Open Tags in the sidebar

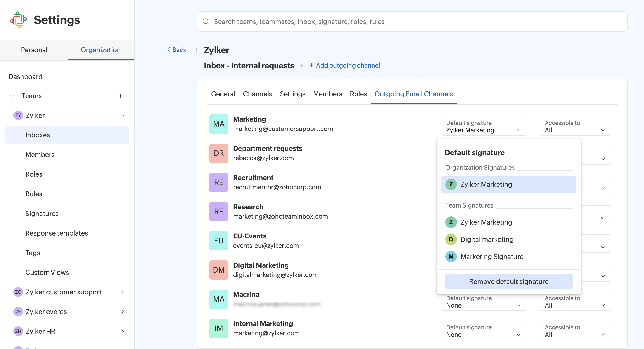[33, 253]
